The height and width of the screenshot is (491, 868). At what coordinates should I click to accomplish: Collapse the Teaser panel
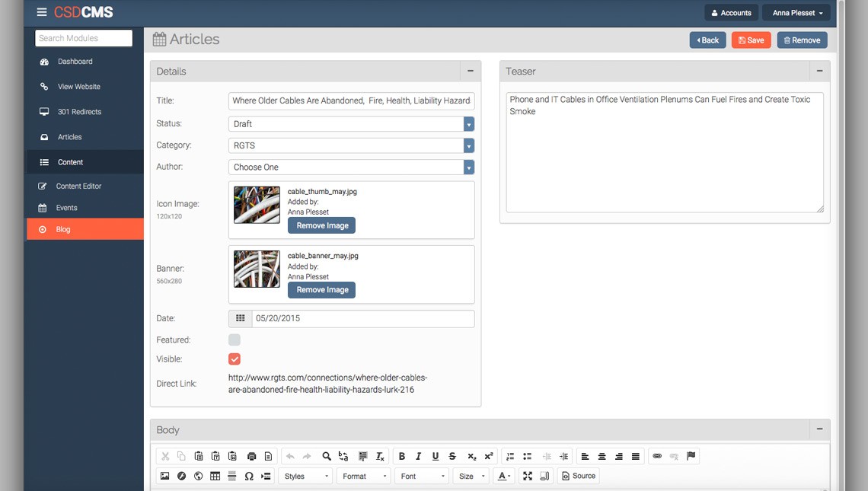(x=819, y=71)
